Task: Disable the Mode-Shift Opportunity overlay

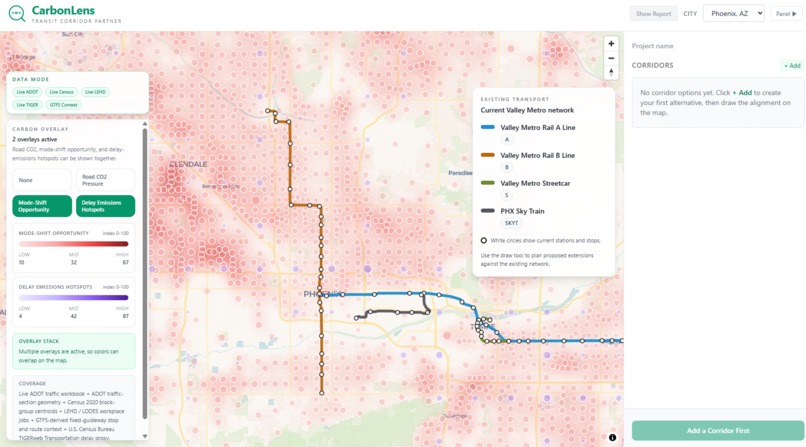Action: (42, 206)
